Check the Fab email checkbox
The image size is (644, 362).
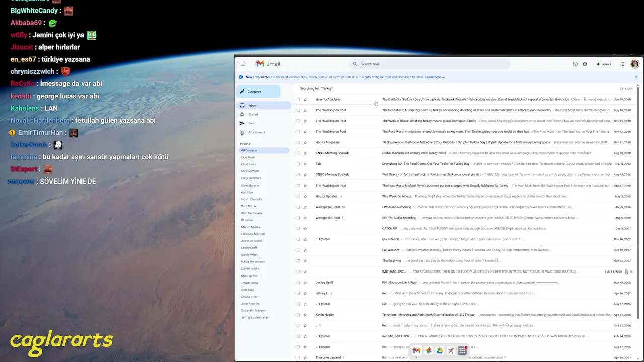[298, 164]
